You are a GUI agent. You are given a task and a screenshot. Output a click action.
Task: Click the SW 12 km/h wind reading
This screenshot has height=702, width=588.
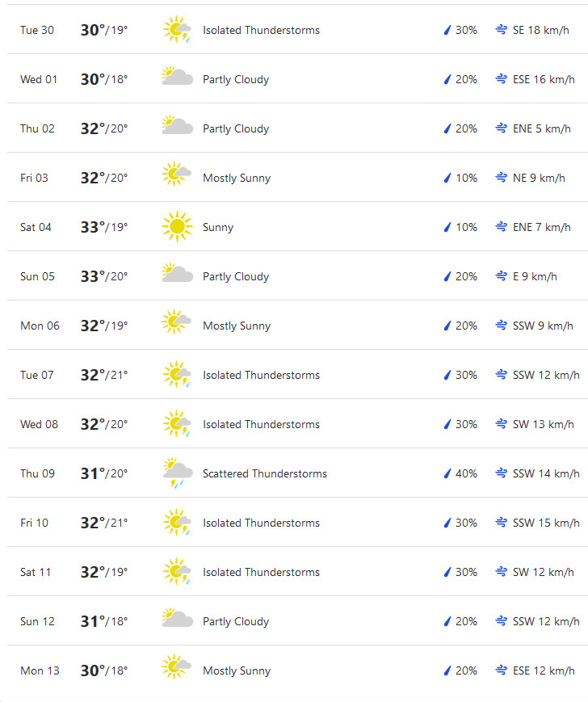pos(544,572)
